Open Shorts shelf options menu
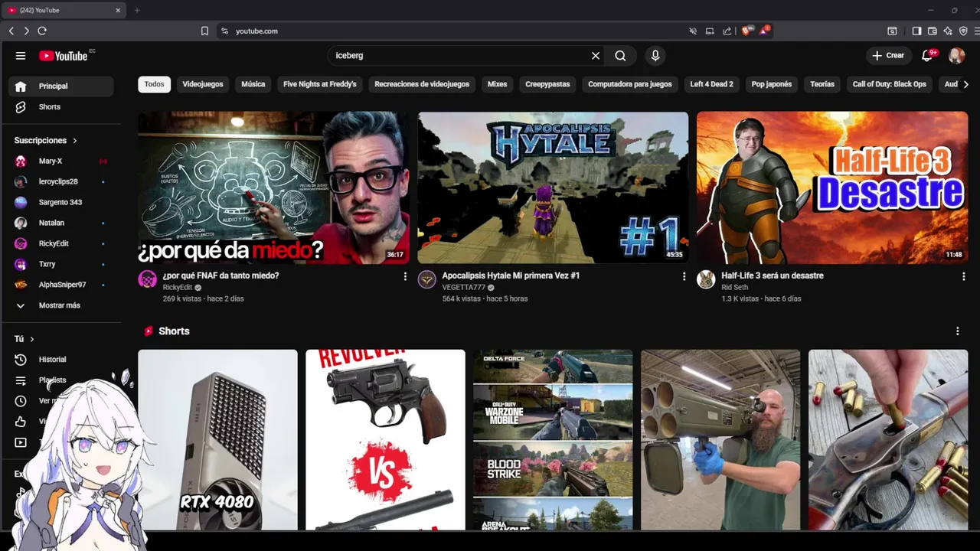Image resolution: width=980 pixels, height=551 pixels. pyautogui.click(x=957, y=331)
